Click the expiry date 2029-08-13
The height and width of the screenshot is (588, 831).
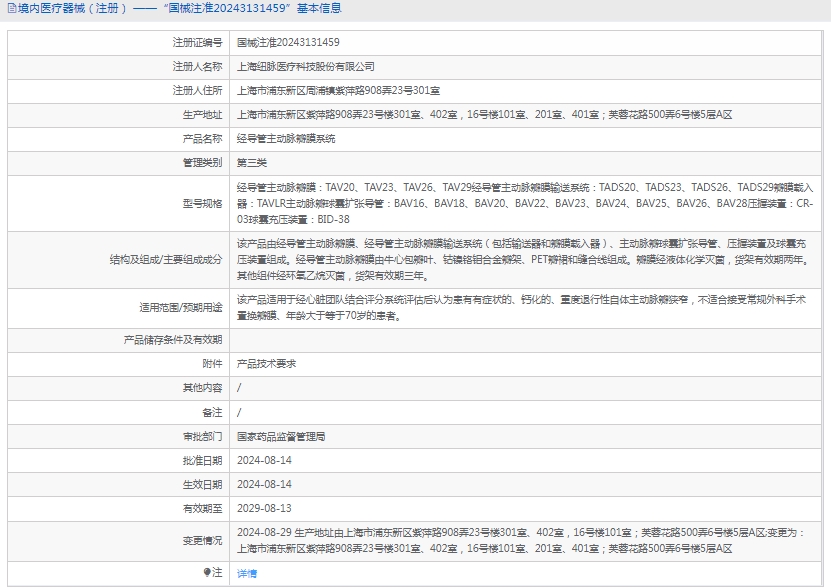pyautogui.click(x=264, y=509)
